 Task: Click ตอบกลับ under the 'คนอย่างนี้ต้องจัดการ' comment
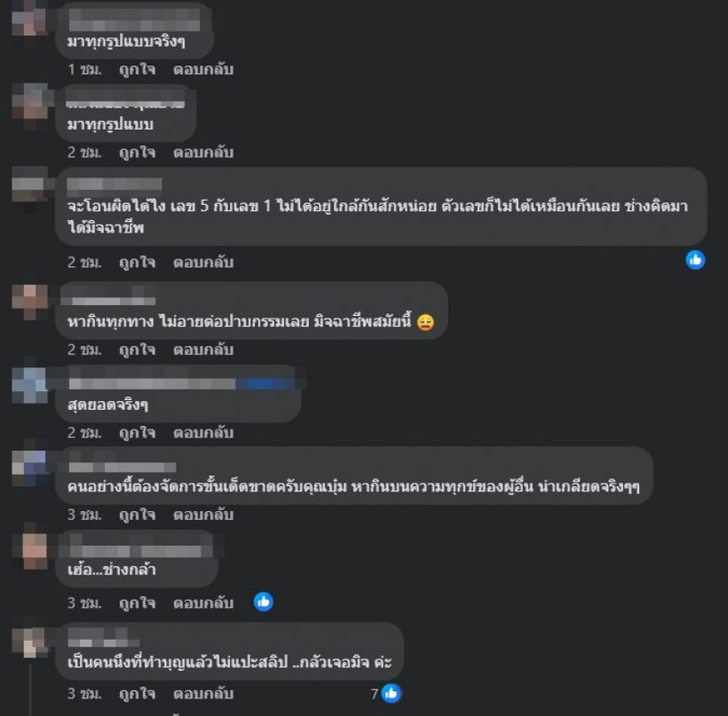coord(203,516)
